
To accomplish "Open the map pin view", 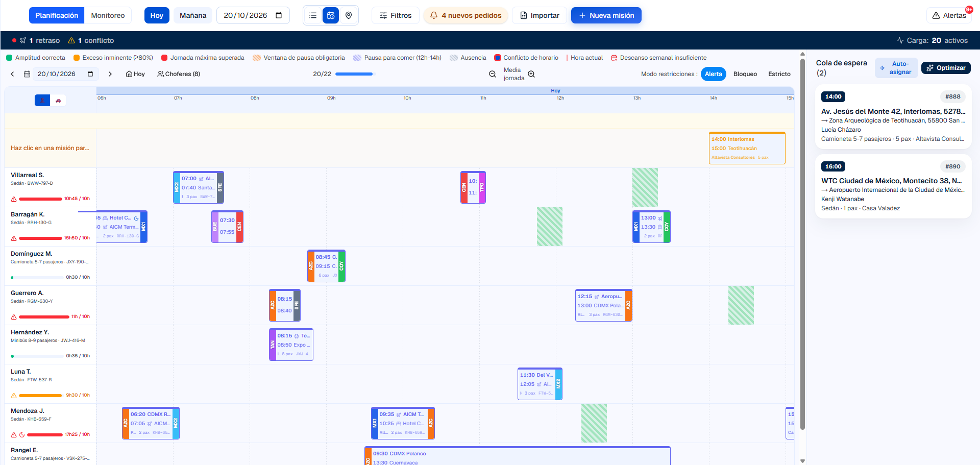I will coord(349,15).
